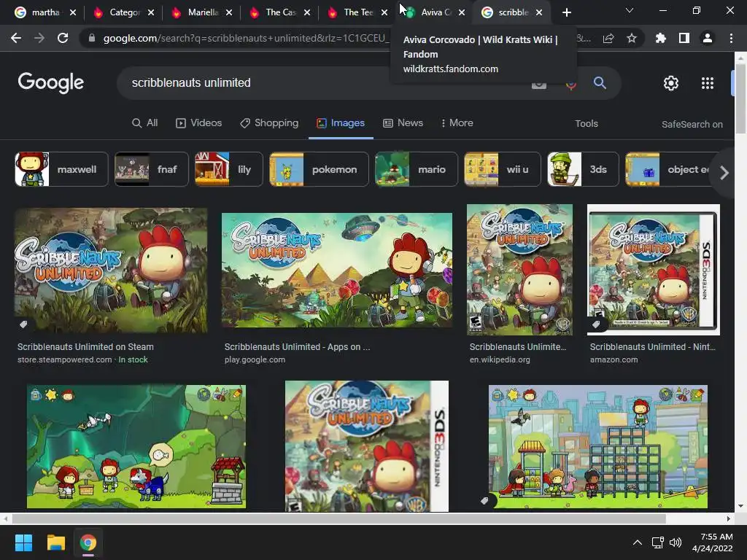Filter images by 3ds chip
This screenshot has height=560, width=747.
(583, 169)
